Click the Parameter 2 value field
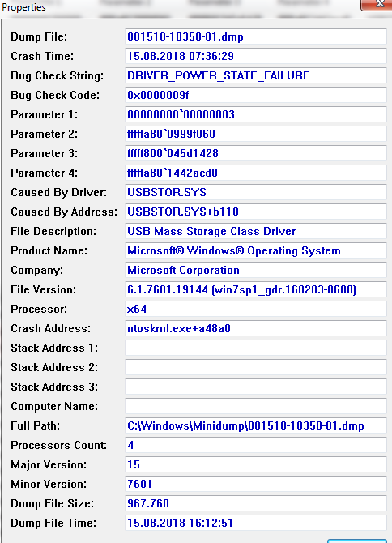This screenshot has width=392, height=543. tap(256, 134)
